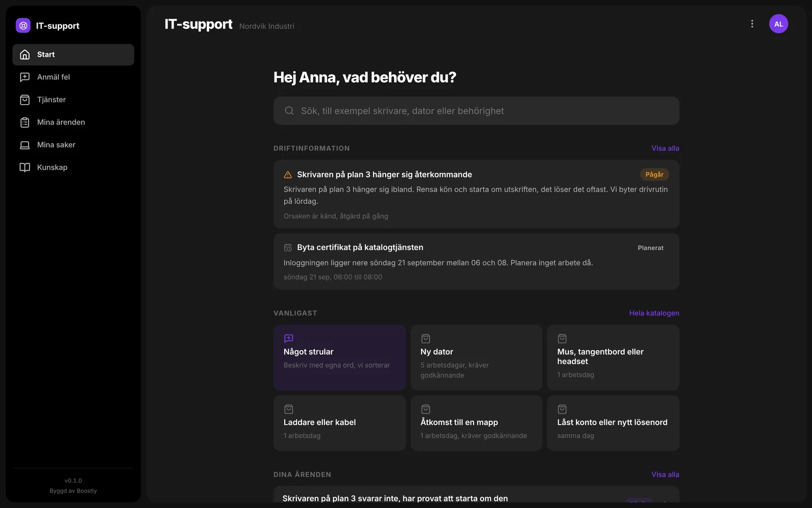812x508 pixels.
Task: Open Mina ärenden in the sidebar
Action: pyautogui.click(x=73, y=122)
